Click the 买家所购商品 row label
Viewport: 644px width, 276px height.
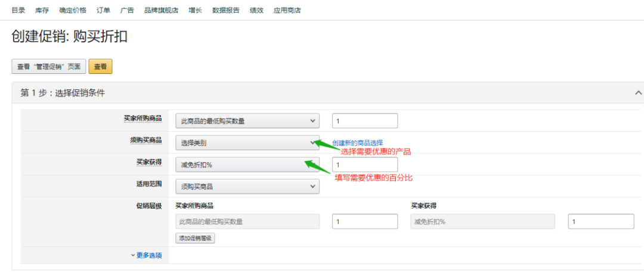143,118
